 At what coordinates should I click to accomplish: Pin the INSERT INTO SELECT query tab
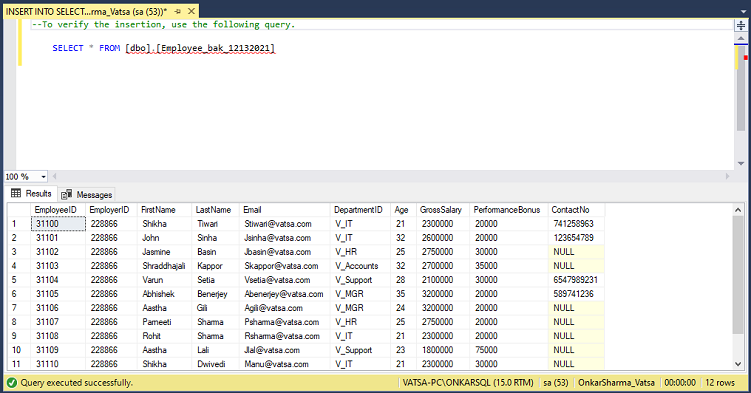tap(178, 11)
